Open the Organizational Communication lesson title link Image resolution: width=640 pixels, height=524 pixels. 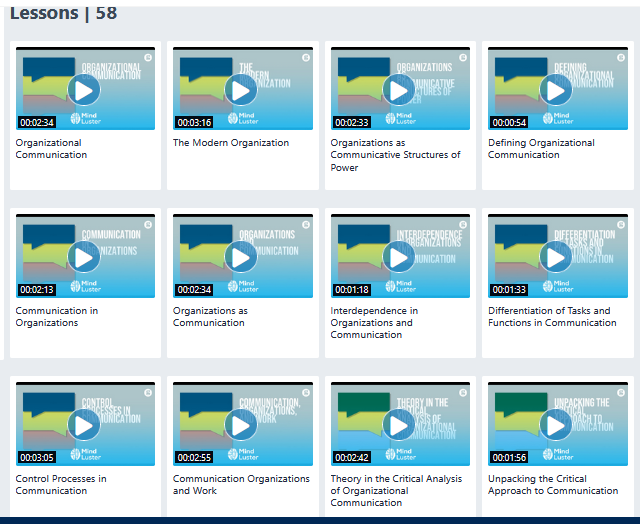coord(50,149)
